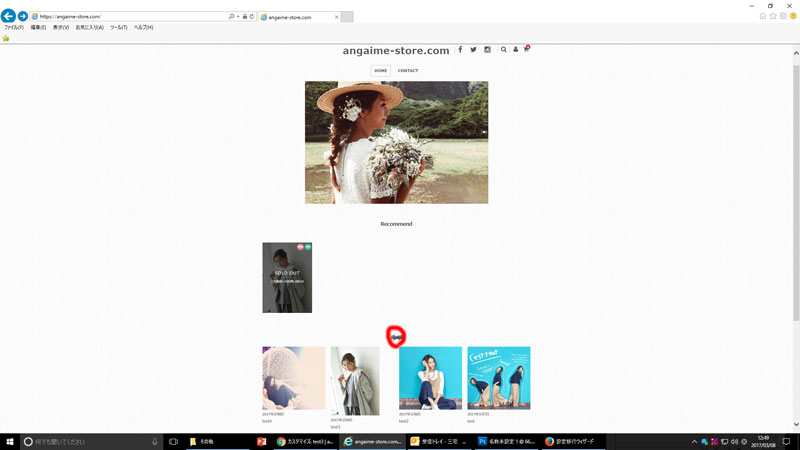Open the browser Tools gear icon
This screenshot has height=450, width=800.
pos(783,16)
